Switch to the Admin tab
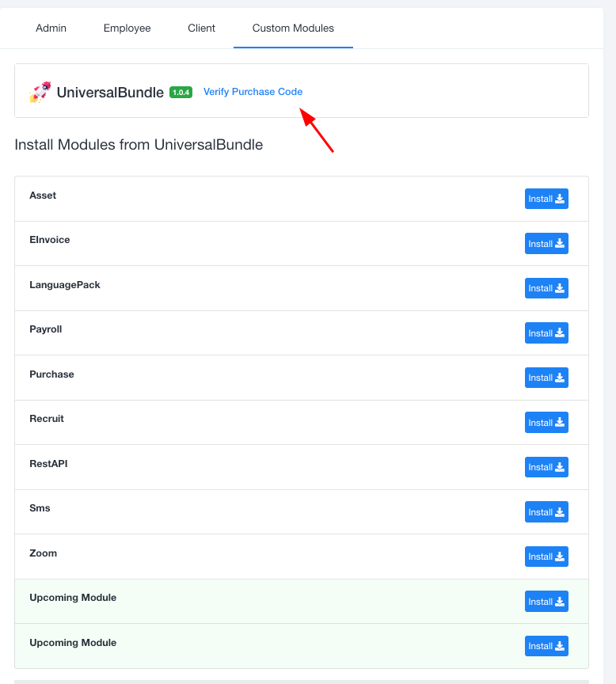The image size is (616, 684). (x=51, y=28)
